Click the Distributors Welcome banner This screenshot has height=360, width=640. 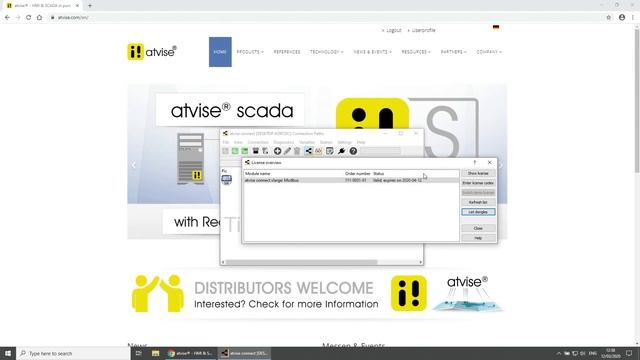click(x=317, y=294)
